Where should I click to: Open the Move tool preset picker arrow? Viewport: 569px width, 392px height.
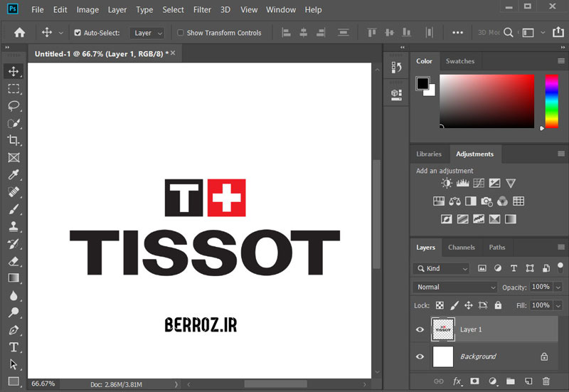click(60, 33)
